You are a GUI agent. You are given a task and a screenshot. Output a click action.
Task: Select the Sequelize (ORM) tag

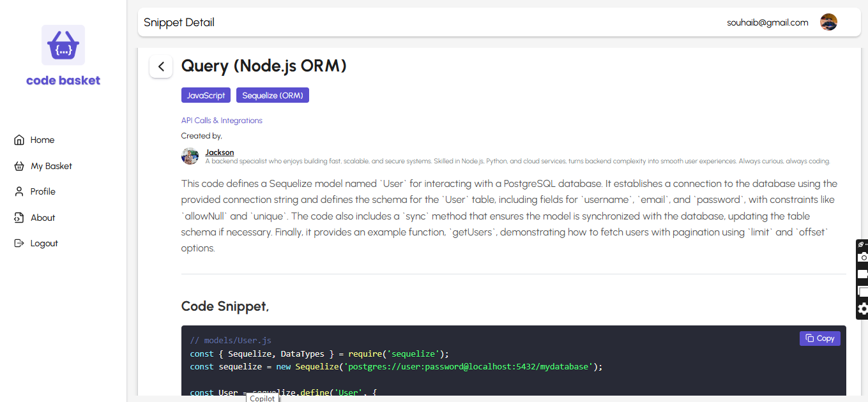tap(272, 95)
